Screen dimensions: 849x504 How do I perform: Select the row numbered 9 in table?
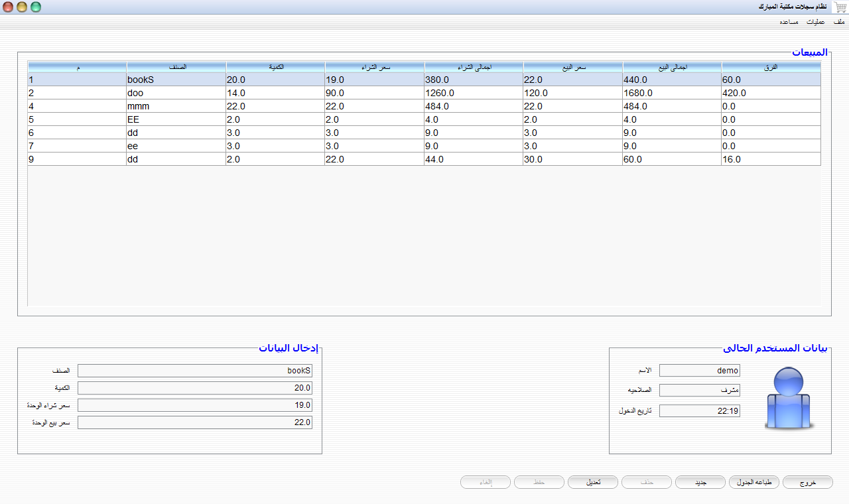click(x=424, y=159)
